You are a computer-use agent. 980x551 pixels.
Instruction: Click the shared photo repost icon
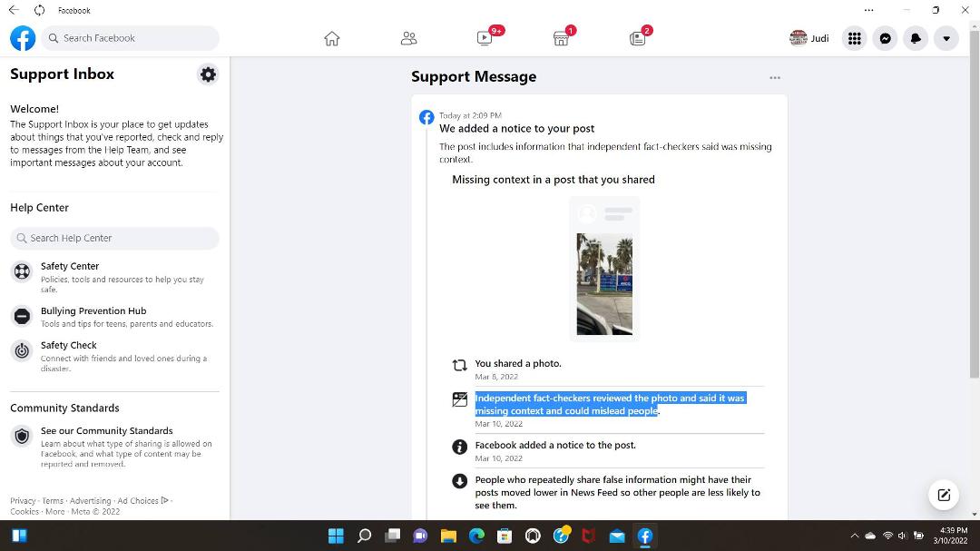tap(459, 365)
